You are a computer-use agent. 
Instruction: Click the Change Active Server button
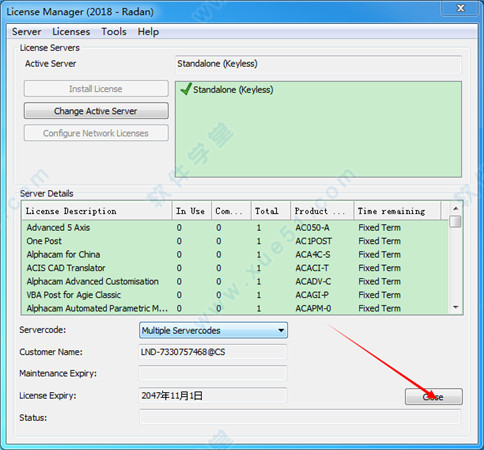click(x=96, y=111)
